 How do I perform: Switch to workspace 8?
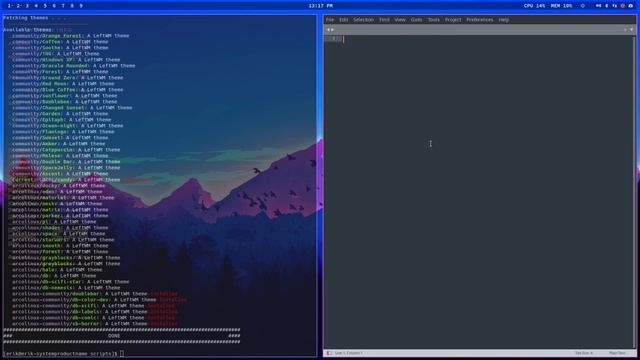(x=72, y=6)
